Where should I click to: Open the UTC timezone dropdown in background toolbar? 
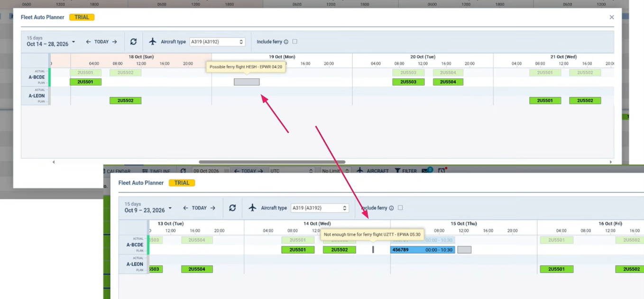pyautogui.click(x=291, y=171)
